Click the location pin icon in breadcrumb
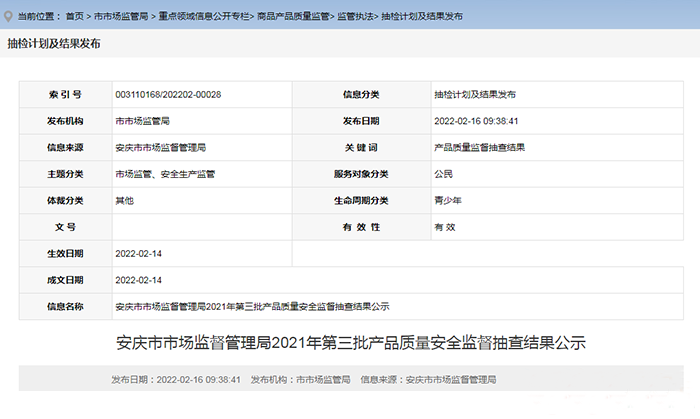Image resolution: width=700 pixels, height=419 pixels. coord(11,17)
